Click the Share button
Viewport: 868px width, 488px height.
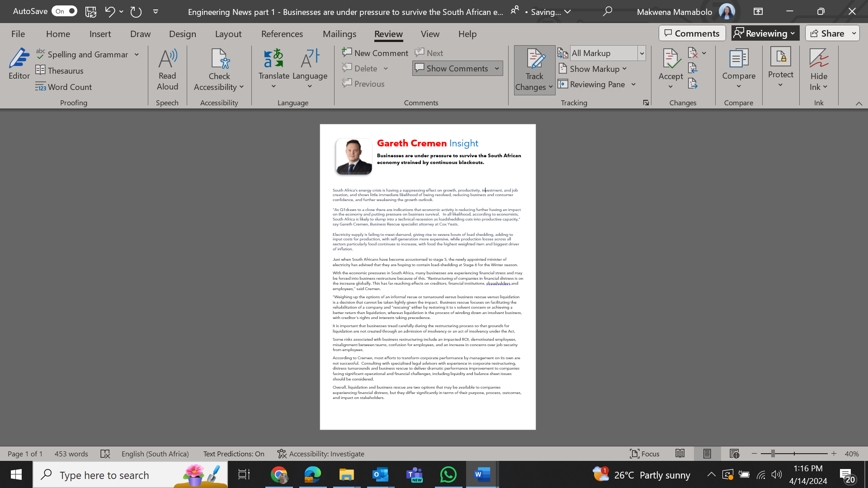[827, 33]
